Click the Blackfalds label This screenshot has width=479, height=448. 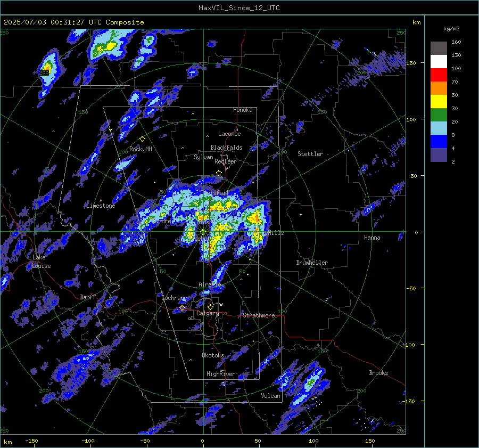[226, 148]
